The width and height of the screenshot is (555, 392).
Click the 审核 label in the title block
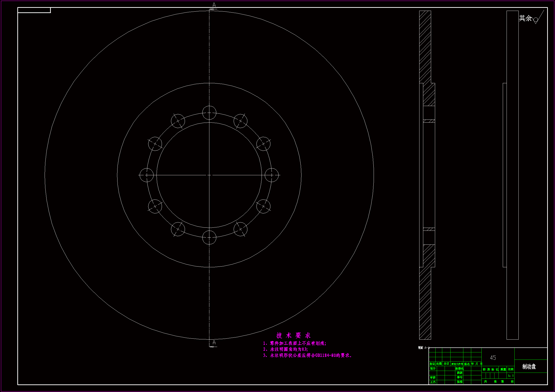(x=433, y=378)
